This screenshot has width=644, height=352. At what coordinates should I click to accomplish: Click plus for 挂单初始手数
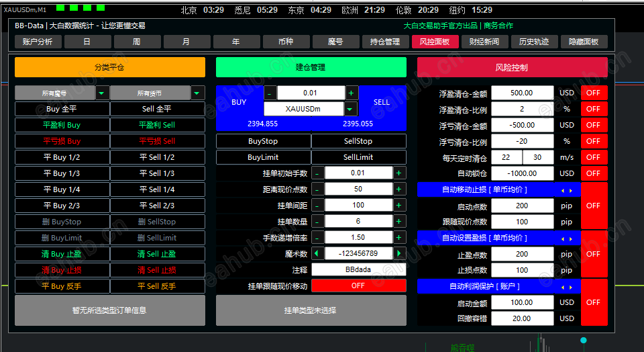[398, 173]
